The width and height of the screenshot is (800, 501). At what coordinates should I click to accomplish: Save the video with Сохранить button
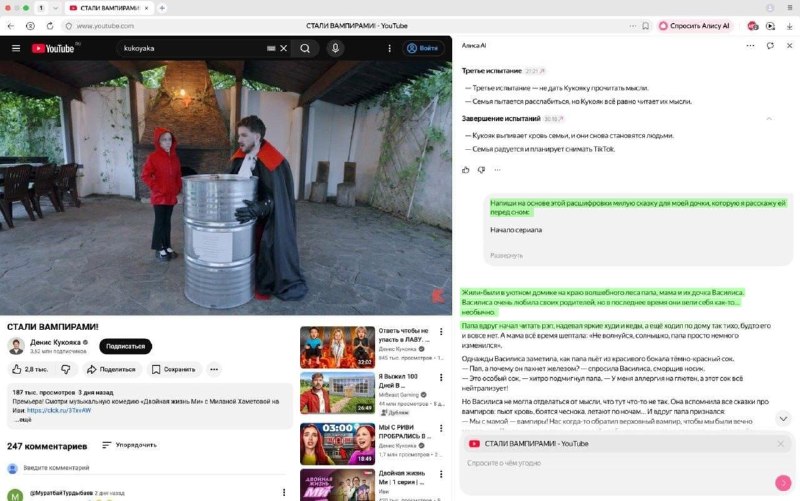pos(174,369)
